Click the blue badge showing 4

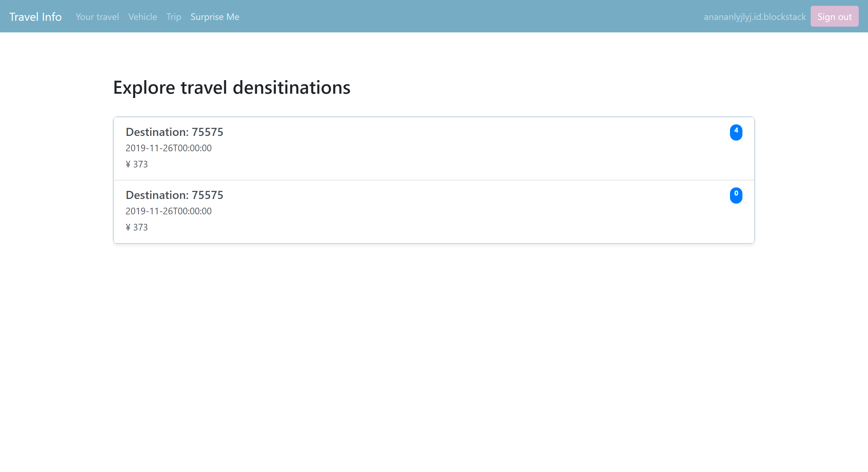[x=736, y=132]
